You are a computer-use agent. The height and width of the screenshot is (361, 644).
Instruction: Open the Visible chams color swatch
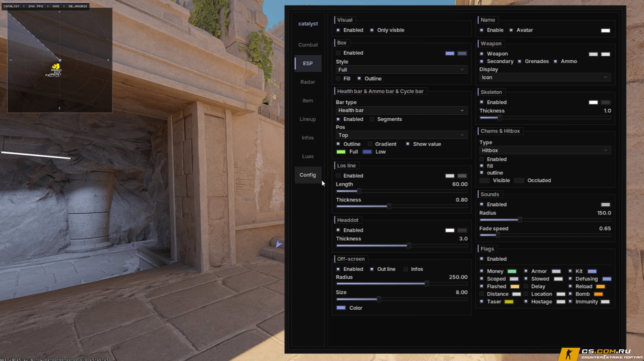[x=485, y=180]
